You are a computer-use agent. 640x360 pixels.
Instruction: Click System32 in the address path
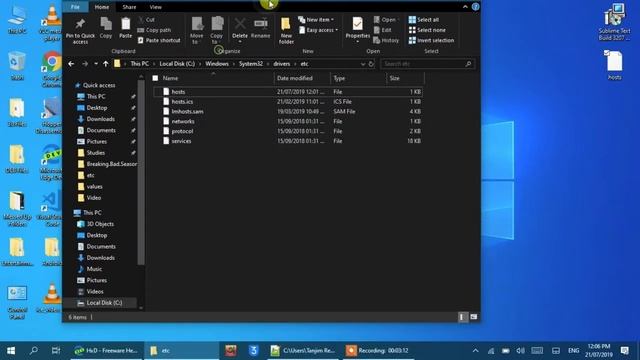pos(251,64)
